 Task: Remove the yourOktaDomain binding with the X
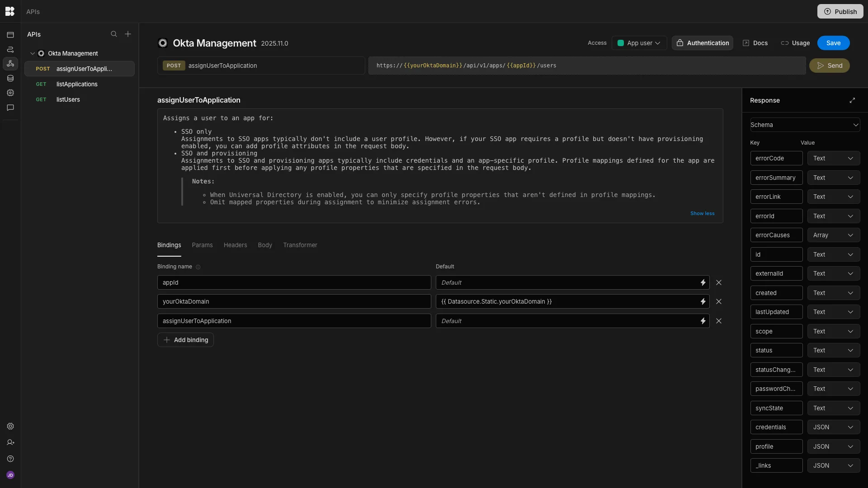click(719, 301)
